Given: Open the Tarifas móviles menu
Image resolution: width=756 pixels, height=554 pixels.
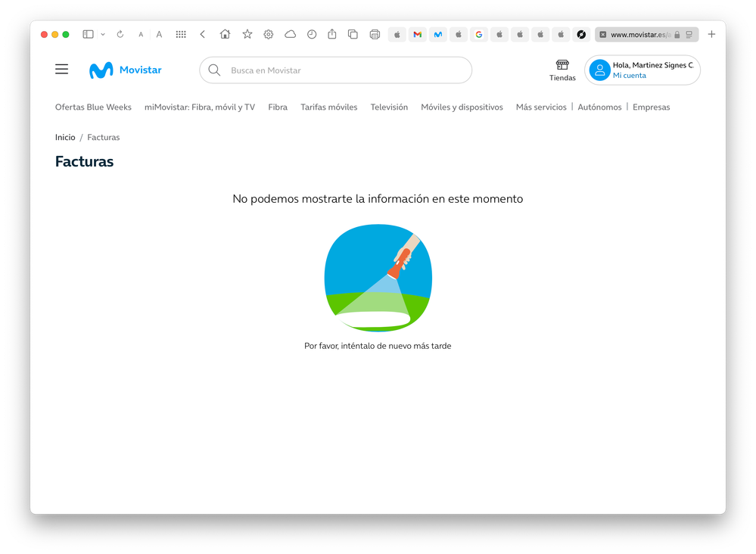Looking at the screenshot, I should coord(328,107).
